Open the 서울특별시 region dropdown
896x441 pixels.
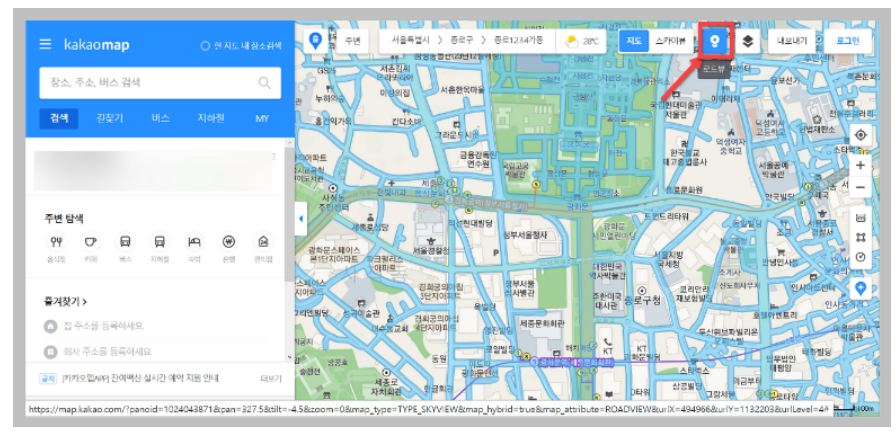click(413, 41)
